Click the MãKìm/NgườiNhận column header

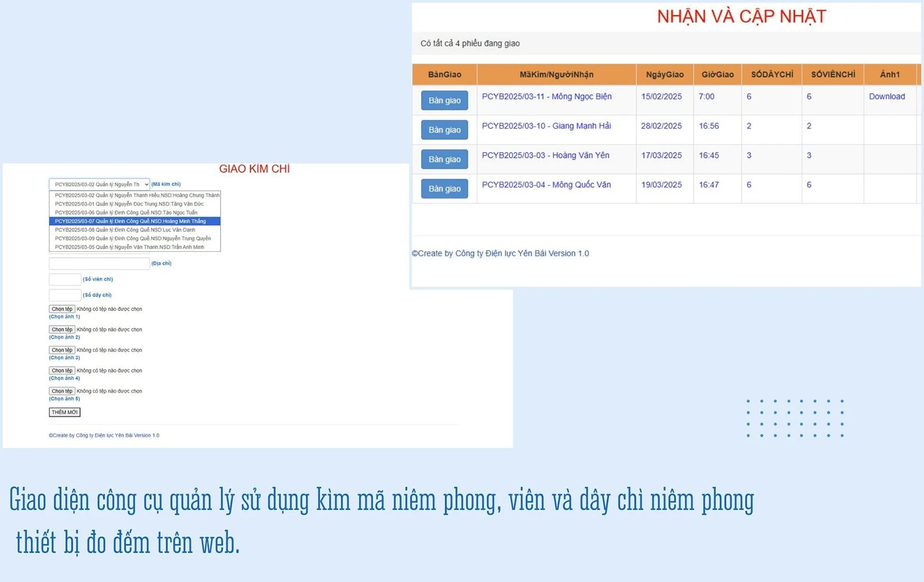point(556,74)
